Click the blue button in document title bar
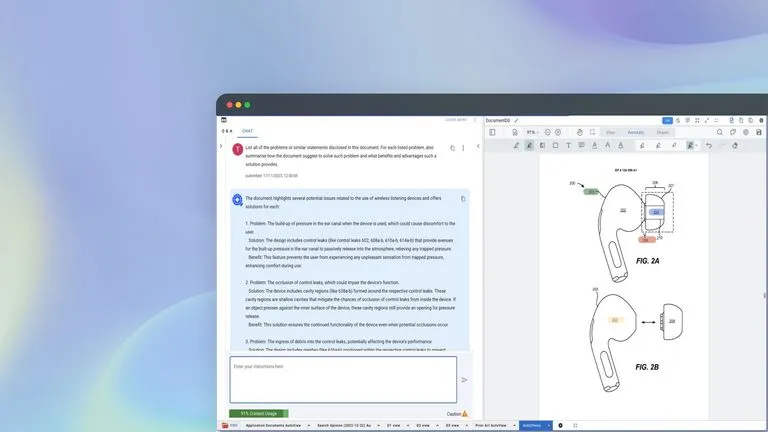The image size is (768, 432). point(667,120)
